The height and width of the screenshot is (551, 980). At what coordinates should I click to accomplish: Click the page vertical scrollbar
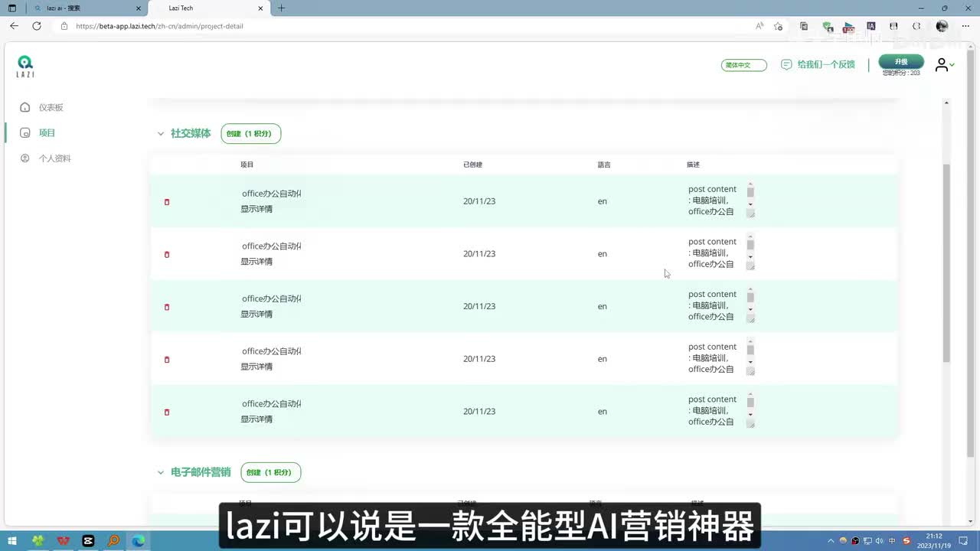(946, 260)
